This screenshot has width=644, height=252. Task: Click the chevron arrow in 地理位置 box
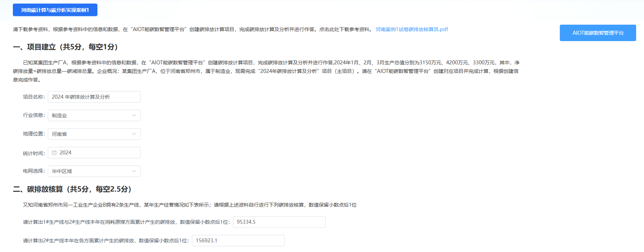(x=134, y=134)
